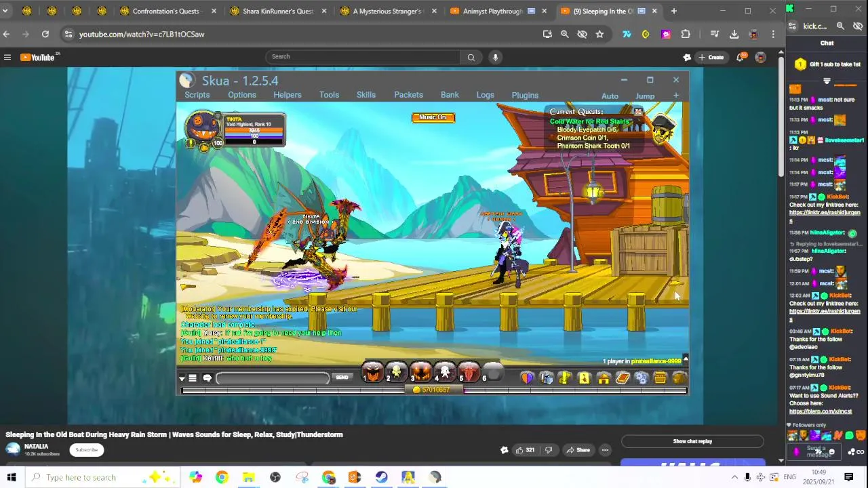Open the Helpers menu in Skua

coord(288,95)
